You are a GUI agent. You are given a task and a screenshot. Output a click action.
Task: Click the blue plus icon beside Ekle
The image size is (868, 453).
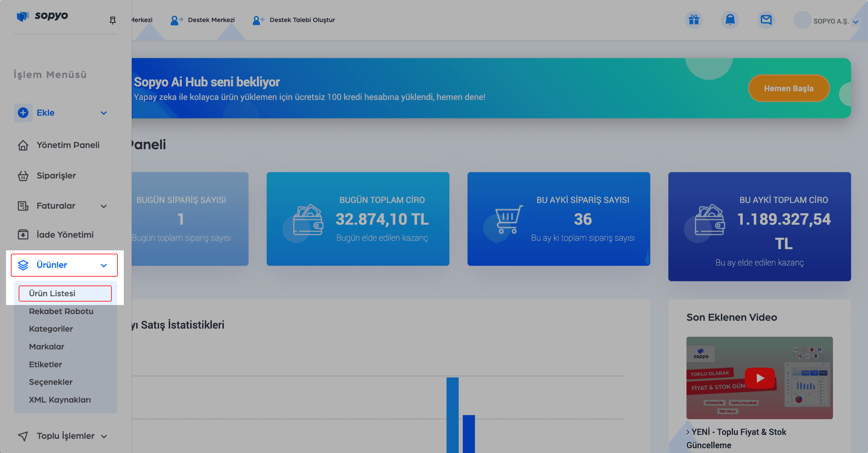tap(23, 113)
